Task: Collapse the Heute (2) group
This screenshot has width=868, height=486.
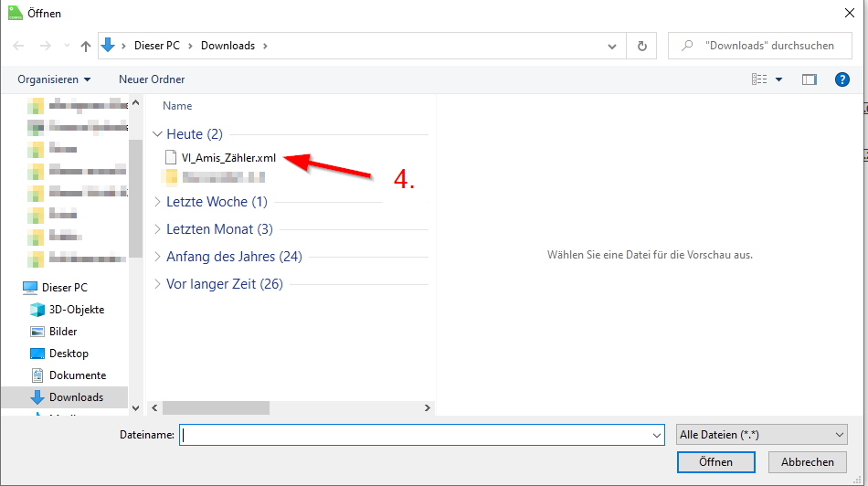Action: (157, 134)
